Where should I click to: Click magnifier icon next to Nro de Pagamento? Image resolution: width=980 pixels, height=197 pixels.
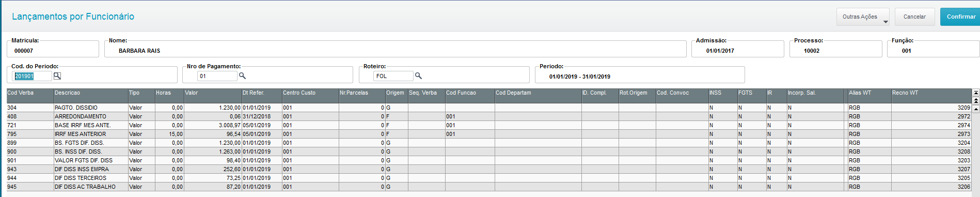click(242, 76)
